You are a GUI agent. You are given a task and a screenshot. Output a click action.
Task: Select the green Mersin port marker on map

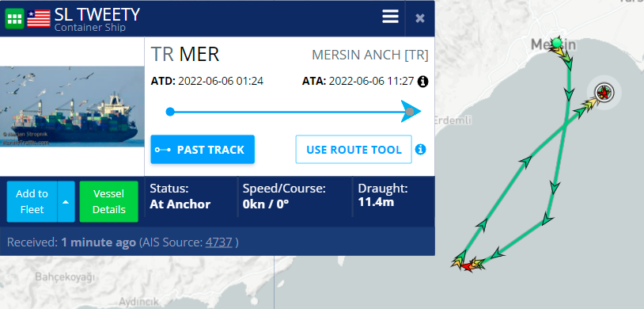point(556,42)
